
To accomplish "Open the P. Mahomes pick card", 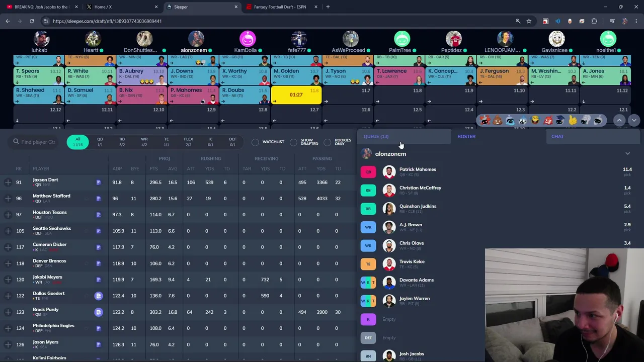I will (193, 95).
